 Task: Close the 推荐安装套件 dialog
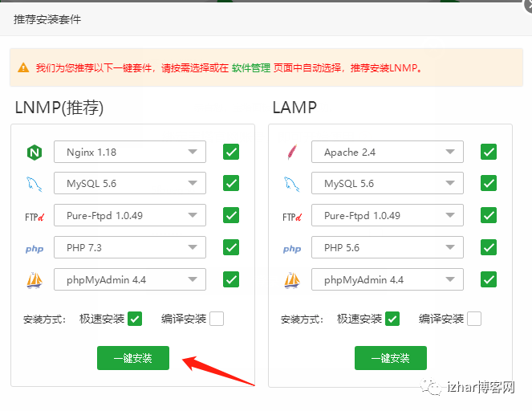click(529, 4)
